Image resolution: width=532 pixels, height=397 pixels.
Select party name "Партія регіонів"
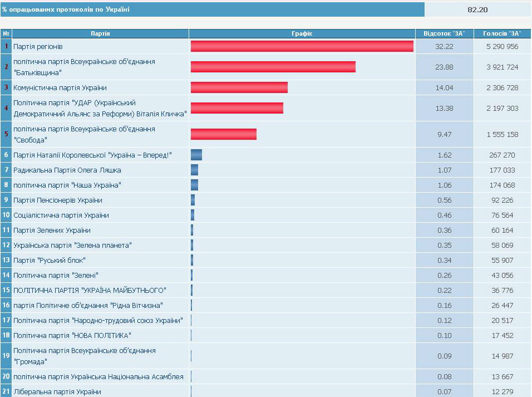coord(38,47)
